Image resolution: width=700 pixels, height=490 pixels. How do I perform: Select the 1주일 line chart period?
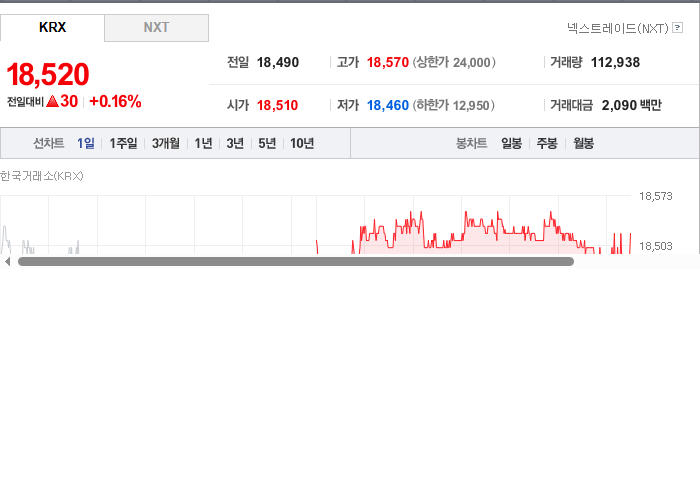point(123,143)
